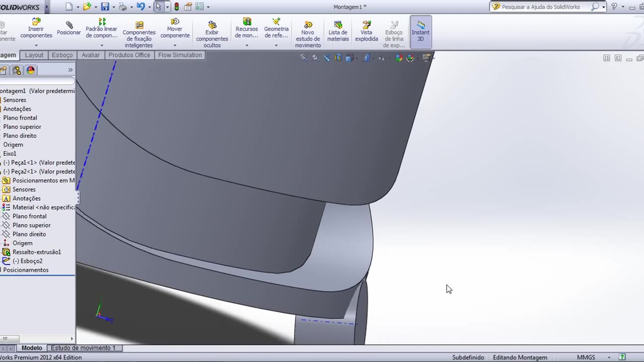Open the Flow Simulation tab
Image resolution: width=644 pixels, height=362 pixels.
[180, 55]
